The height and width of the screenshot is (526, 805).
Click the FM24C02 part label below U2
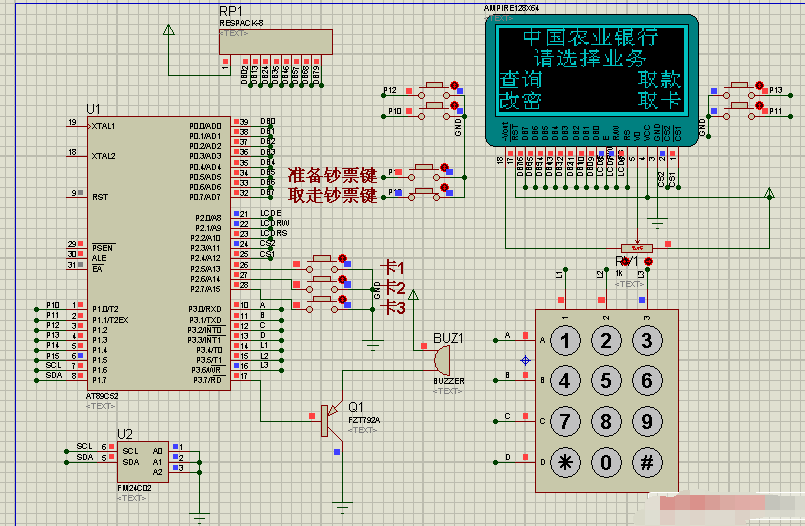click(x=134, y=488)
